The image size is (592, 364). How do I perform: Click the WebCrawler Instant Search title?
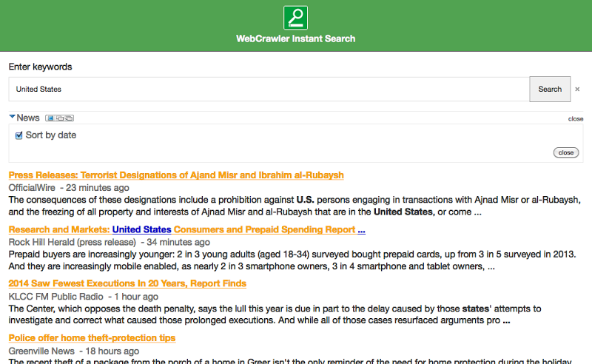pos(295,38)
